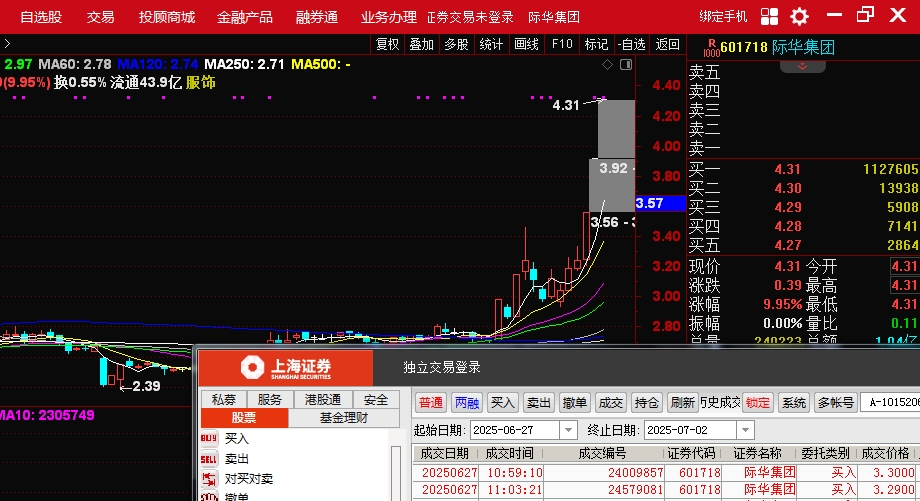Select 对买对卖 in the left tree
Screen dimensions: 920x501
click(249, 479)
